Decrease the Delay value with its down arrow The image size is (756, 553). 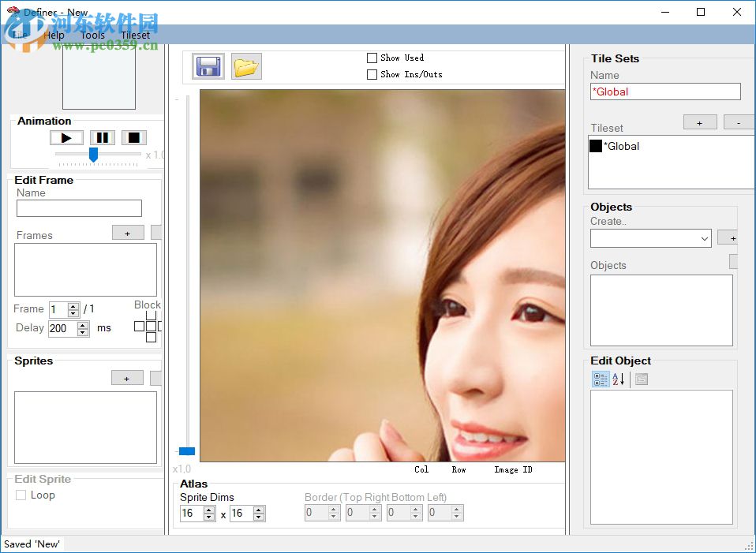(x=80, y=332)
